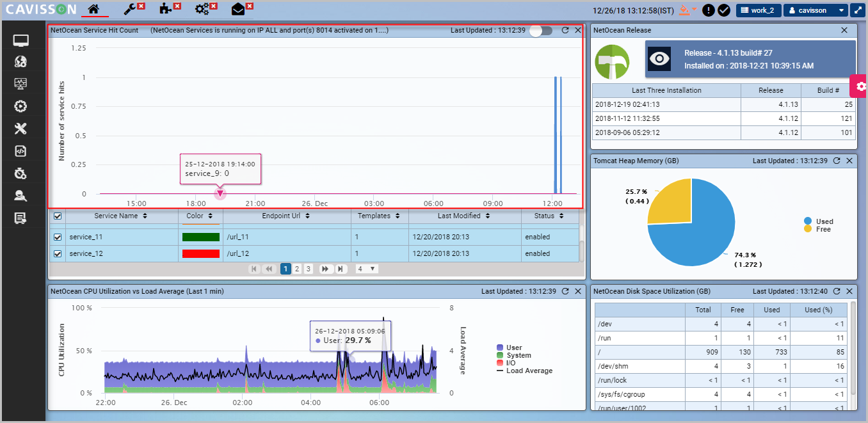Close the Tomcat Heap Memory panel

click(x=848, y=161)
